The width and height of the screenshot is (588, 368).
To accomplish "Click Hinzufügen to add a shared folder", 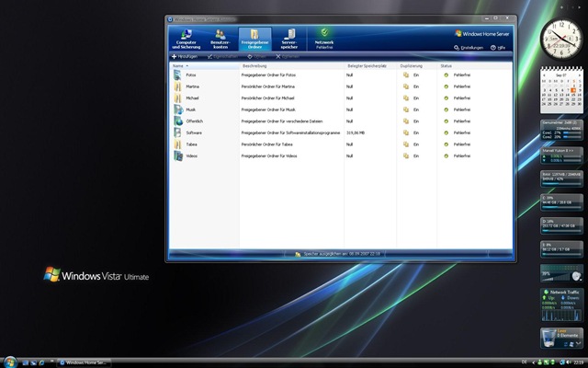I will (x=185, y=57).
